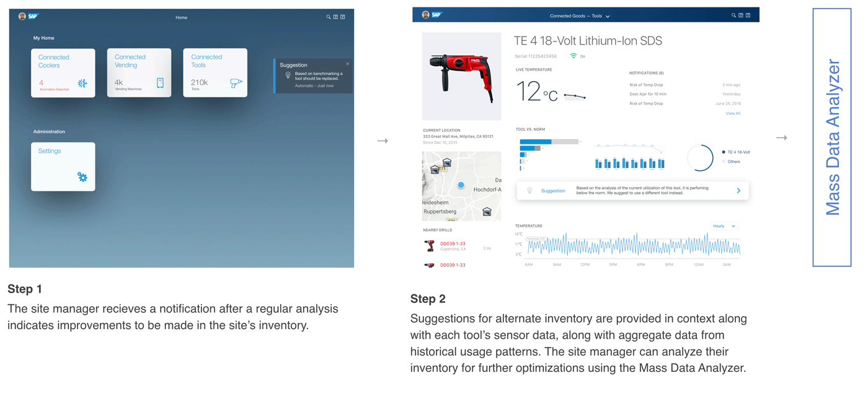Click the drill icon on Connected Tools tile

(236, 82)
